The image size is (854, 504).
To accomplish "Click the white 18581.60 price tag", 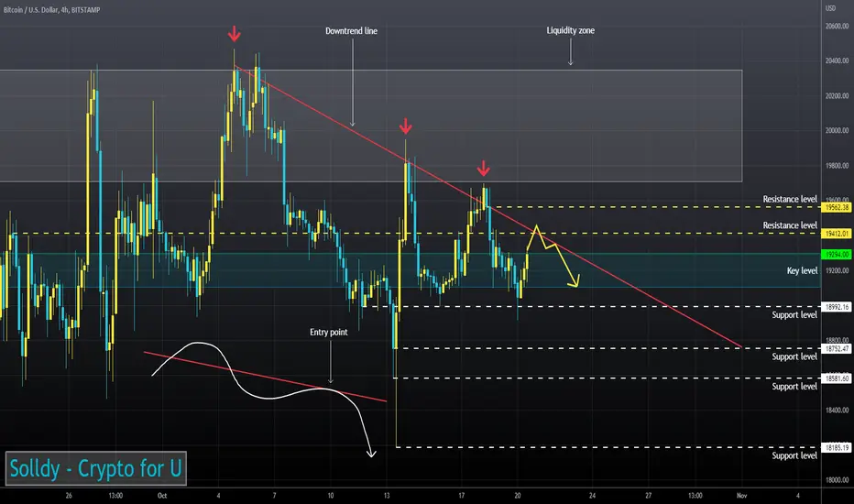I will click(x=836, y=378).
